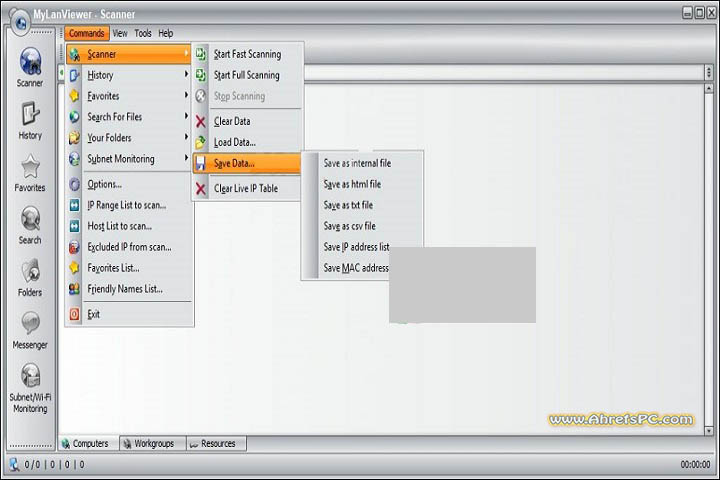Click the Options gear icon in menu

point(74,184)
